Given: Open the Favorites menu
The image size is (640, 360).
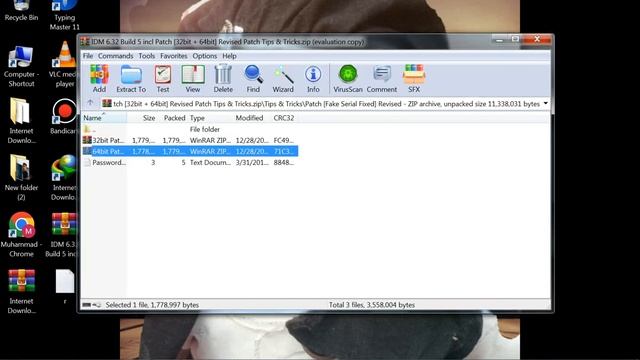Looking at the screenshot, I should (173, 56).
